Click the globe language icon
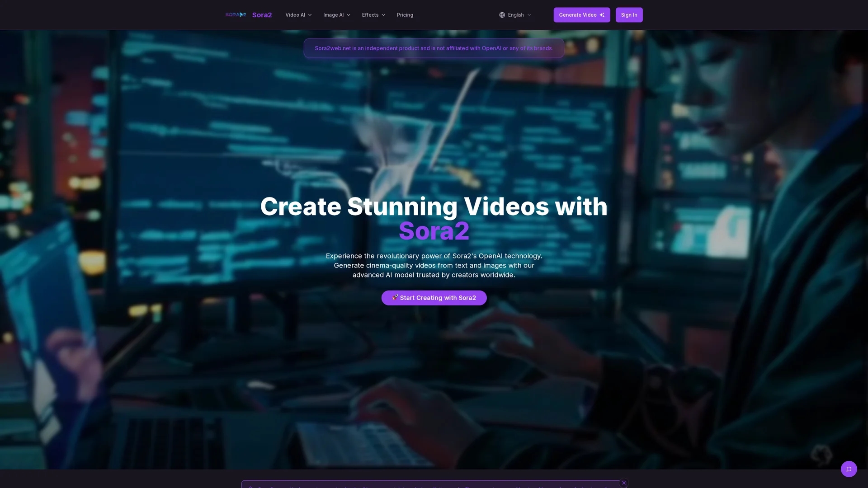 pos(502,15)
